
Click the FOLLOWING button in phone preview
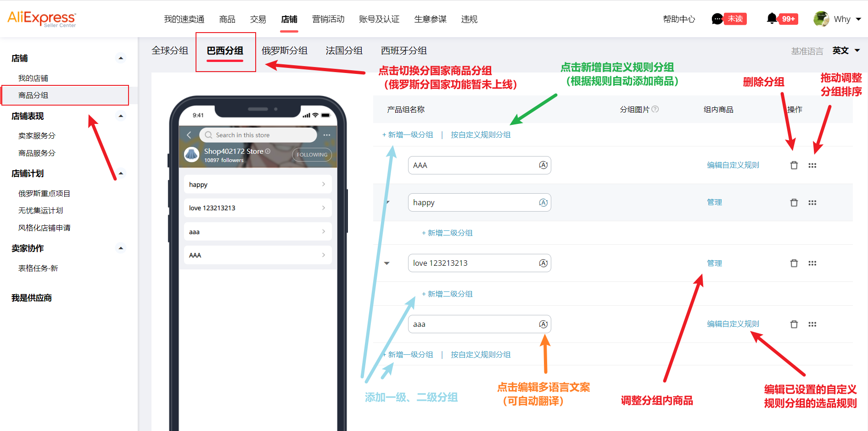pyautogui.click(x=312, y=155)
